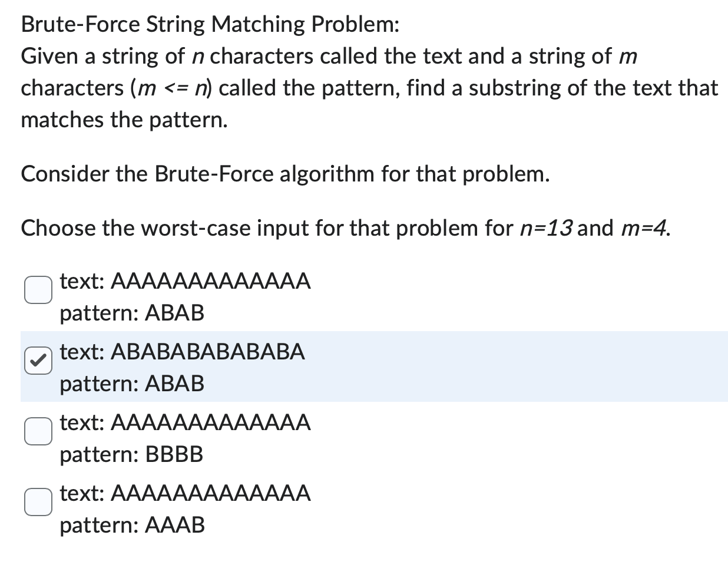This screenshot has width=728, height=568.
Task: Click the pattern ABAB label in highlighted option
Action: click(131, 384)
